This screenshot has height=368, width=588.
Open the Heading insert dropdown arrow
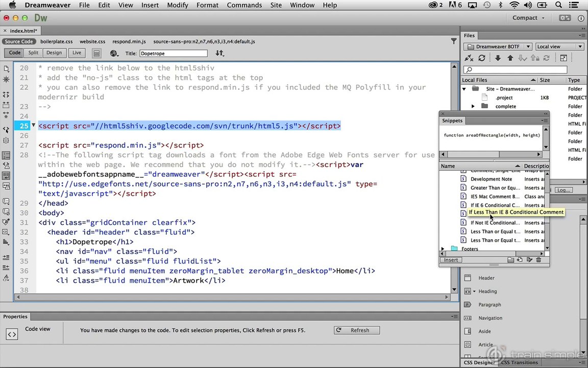[x=474, y=291]
